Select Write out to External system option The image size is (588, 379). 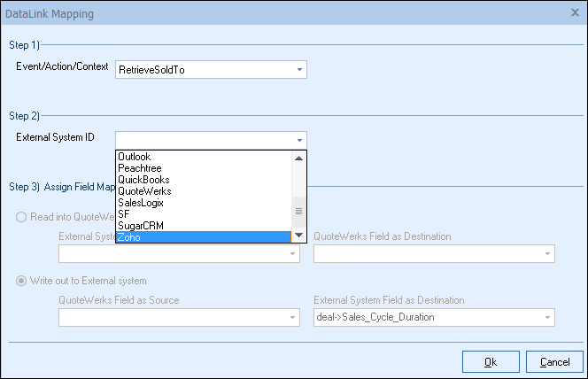coord(21,281)
